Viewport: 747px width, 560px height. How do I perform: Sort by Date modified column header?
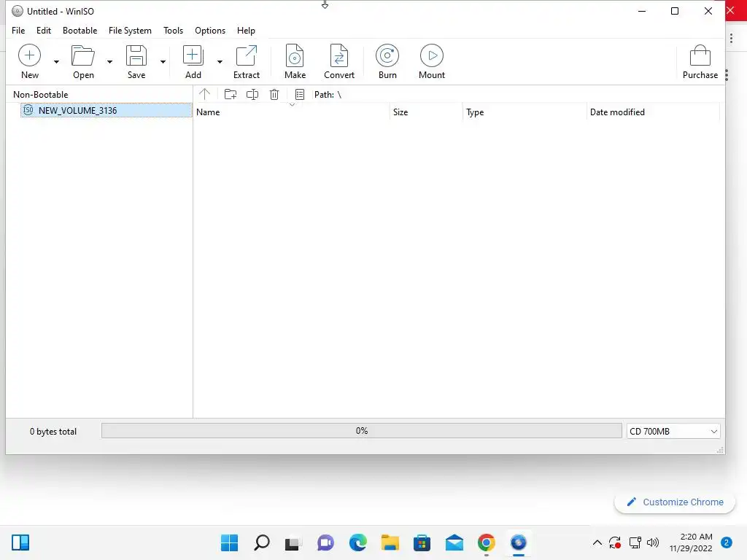[653, 112]
